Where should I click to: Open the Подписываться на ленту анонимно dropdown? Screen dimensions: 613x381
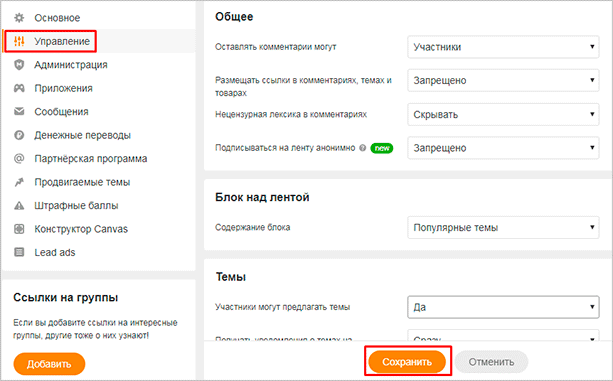point(503,148)
